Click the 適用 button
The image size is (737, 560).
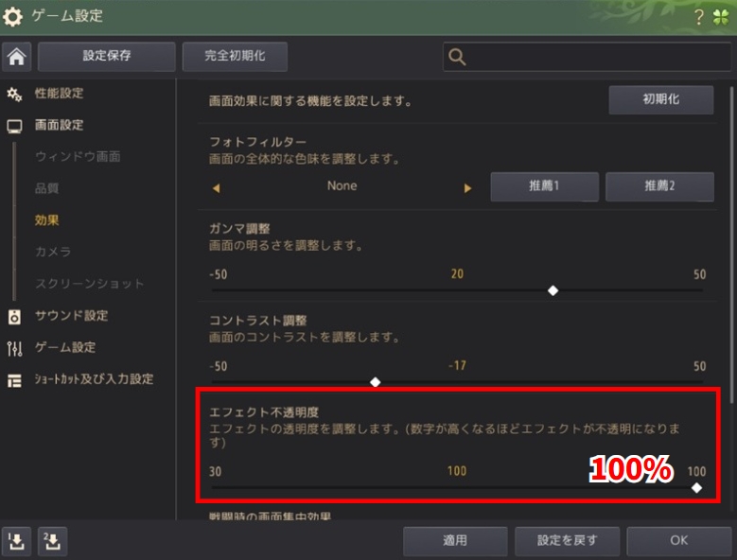click(x=455, y=541)
